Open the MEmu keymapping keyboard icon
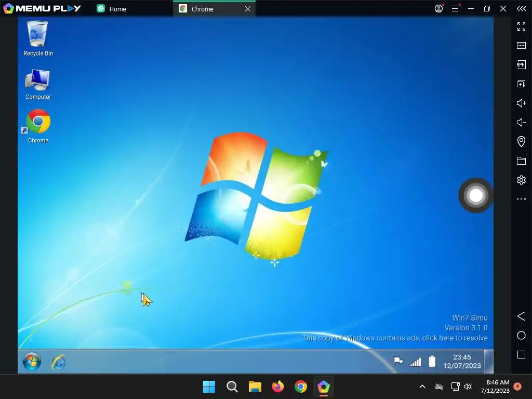Image resolution: width=532 pixels, height=399 pixels. 521,46
